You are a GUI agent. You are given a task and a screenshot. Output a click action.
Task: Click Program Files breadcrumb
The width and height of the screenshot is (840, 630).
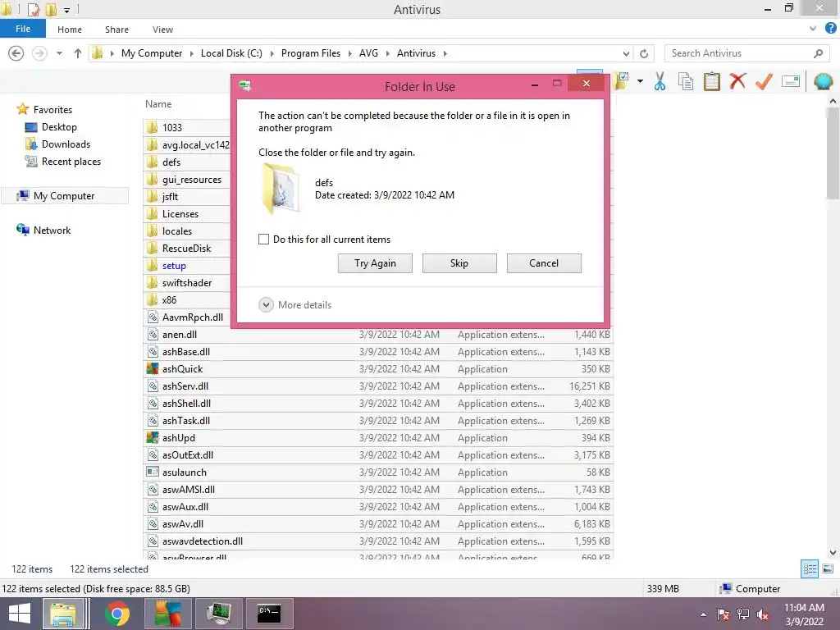(311, 53)
